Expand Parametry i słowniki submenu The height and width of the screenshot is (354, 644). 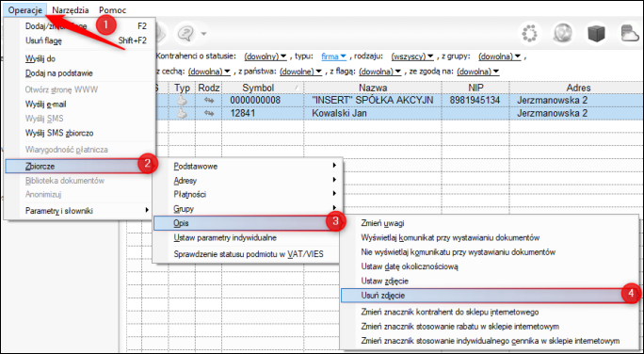[80, 211]
